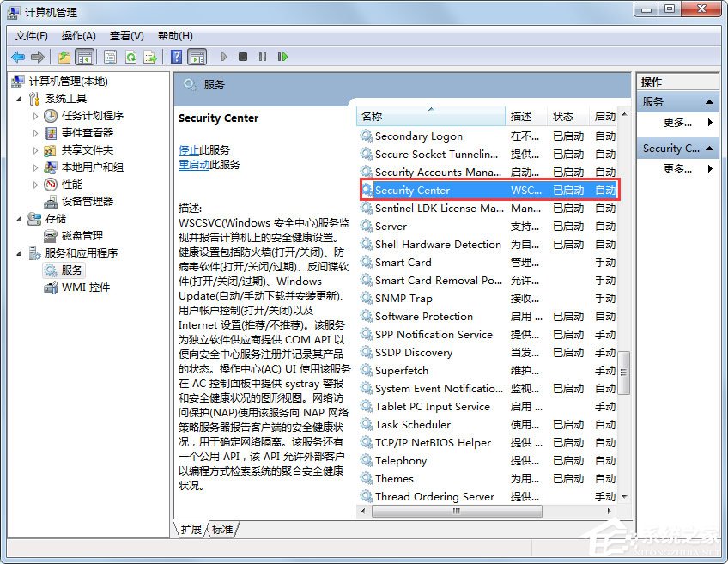Image resolution: width=728 pixels, height=564 pixels.
Task: Click the start service (play) icon
Action: click(x=222, y=57)
